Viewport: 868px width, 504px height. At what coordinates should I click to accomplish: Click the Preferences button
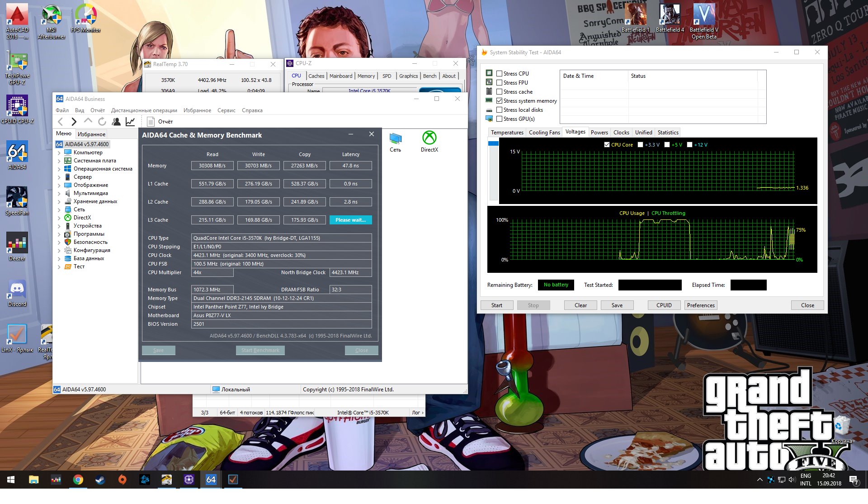(700, 305)
